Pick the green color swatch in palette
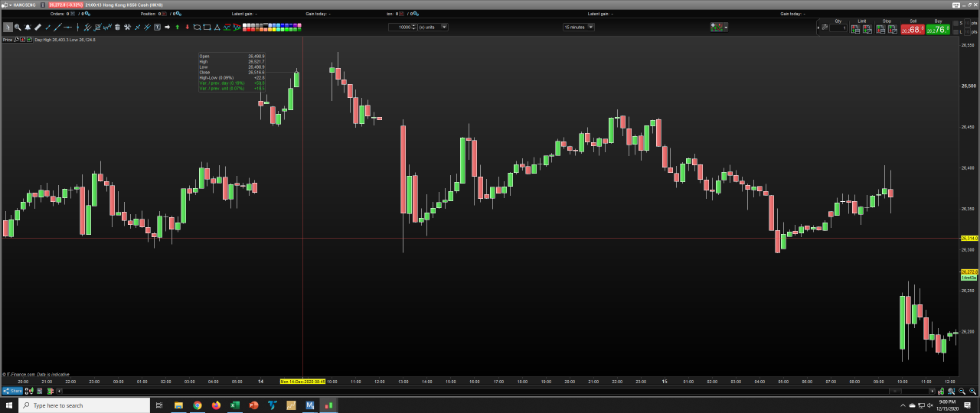The height and width of the screenshot is (413, 980). pyautogui.click(x=286, y=29)
